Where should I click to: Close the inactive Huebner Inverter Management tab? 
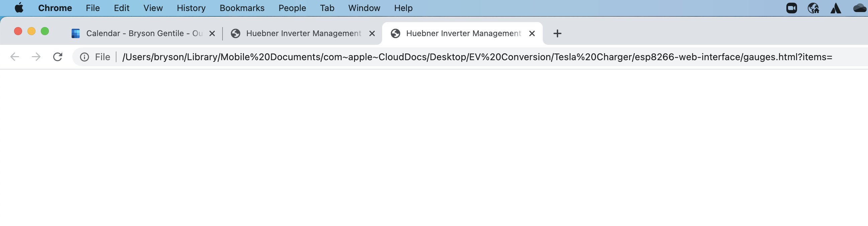point(372,33)
